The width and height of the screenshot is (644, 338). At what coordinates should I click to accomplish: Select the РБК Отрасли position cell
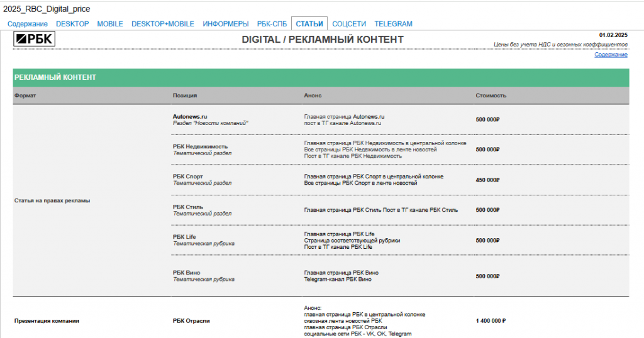click(191, 321)
